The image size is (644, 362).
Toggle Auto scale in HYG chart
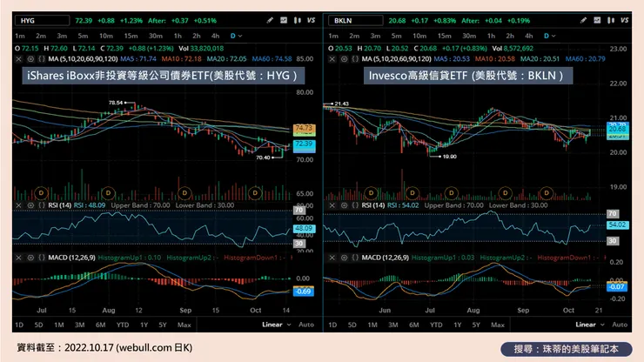coord(306,325)
